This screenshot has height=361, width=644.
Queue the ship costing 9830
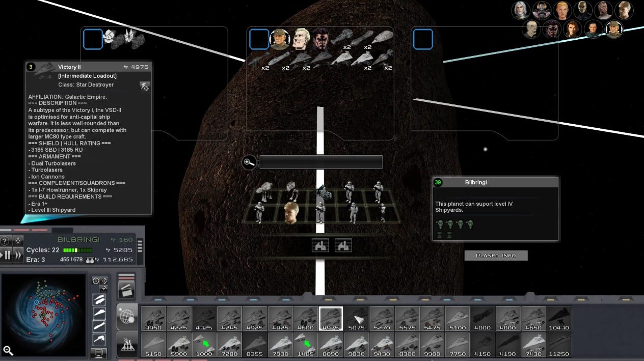point(357,345)
